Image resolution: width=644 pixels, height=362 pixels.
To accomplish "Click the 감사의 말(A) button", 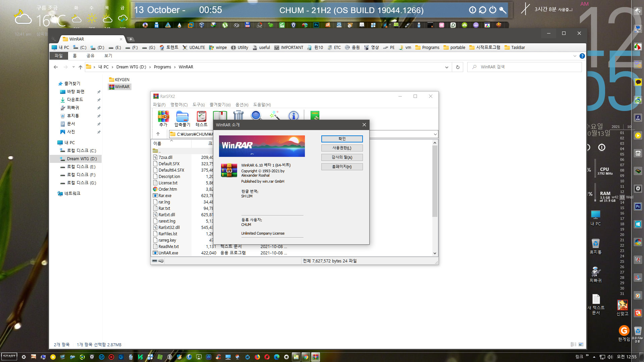I will [342, 157].
